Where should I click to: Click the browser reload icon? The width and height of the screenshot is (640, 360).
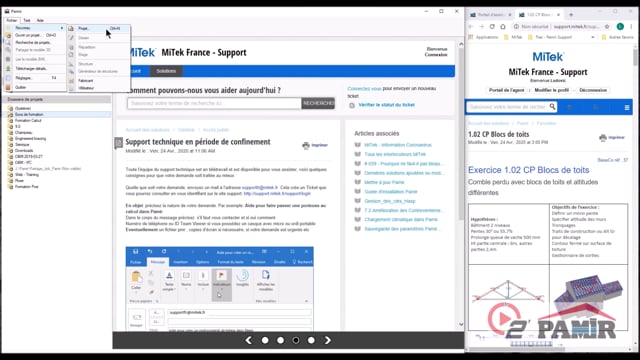492,27
